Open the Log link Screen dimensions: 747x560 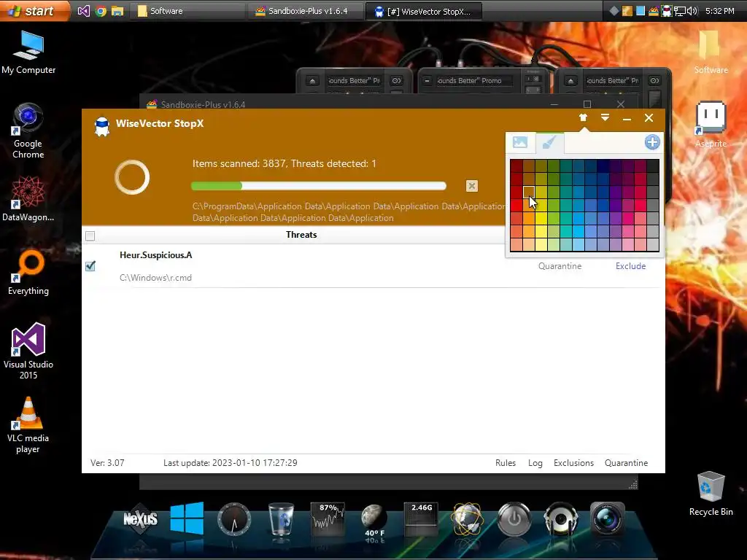tap(535, 463)
